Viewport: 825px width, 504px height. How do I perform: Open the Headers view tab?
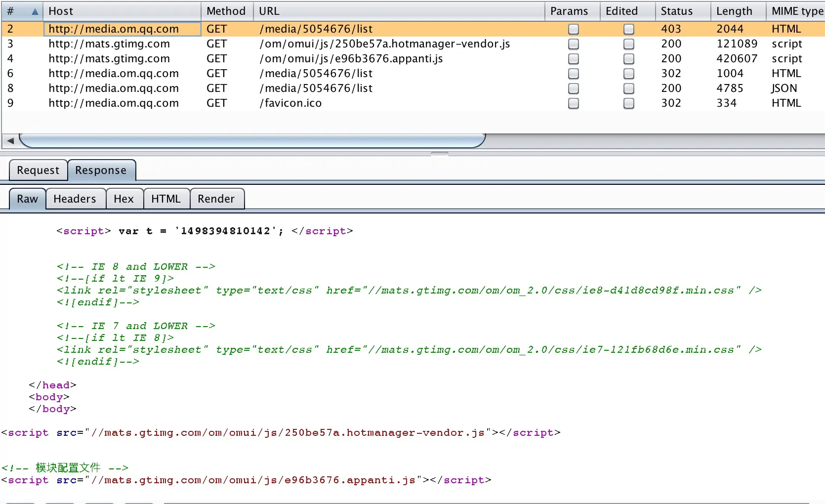click(x=75, y=199)
